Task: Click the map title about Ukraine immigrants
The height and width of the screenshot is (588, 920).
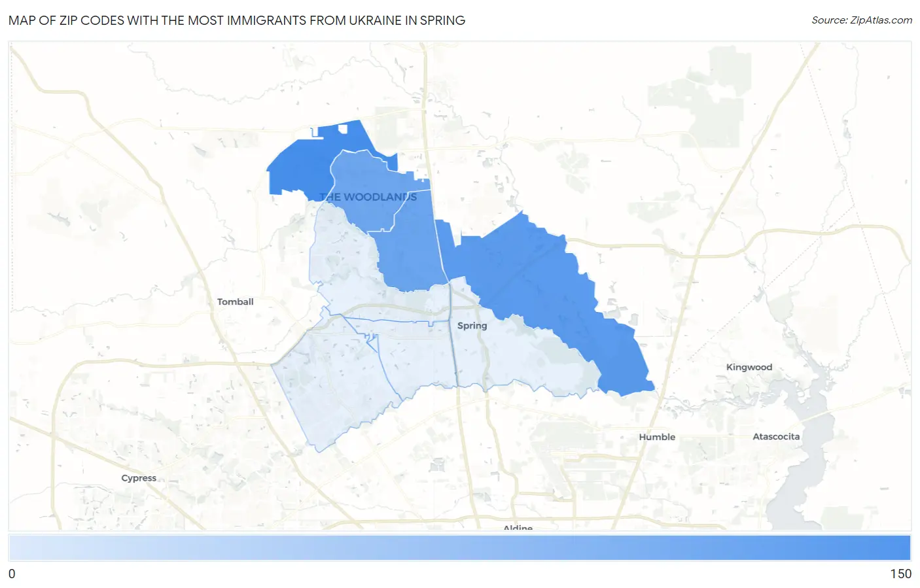Action: [237, 20]
